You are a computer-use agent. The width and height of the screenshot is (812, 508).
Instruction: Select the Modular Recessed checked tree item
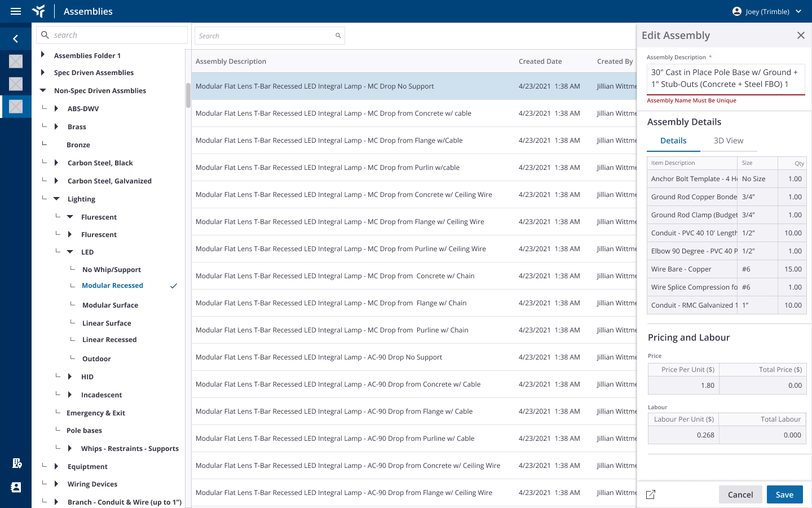click(x=112, y=286)
